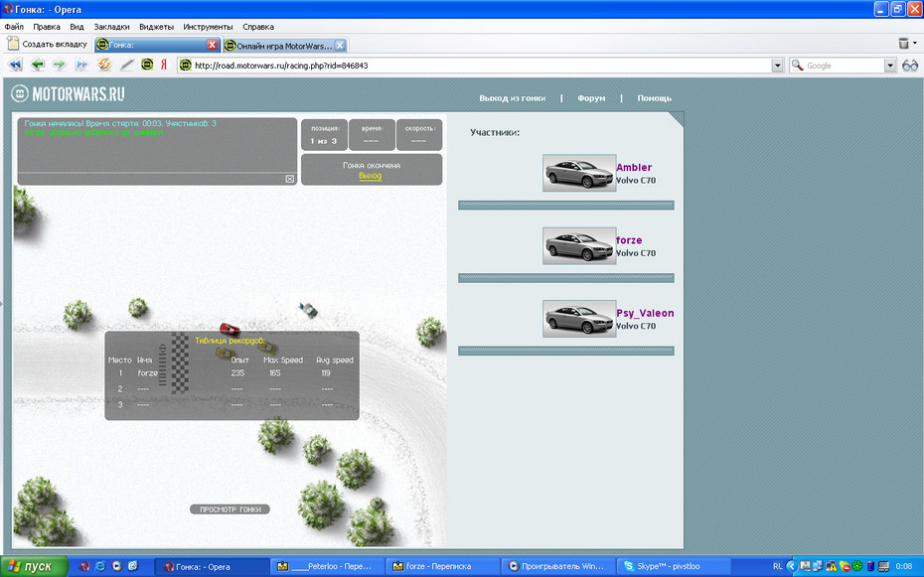This screenshot has width=924, height=577.
Task: Click the Windows пуск start button
Action: click(x=34, y=566)
